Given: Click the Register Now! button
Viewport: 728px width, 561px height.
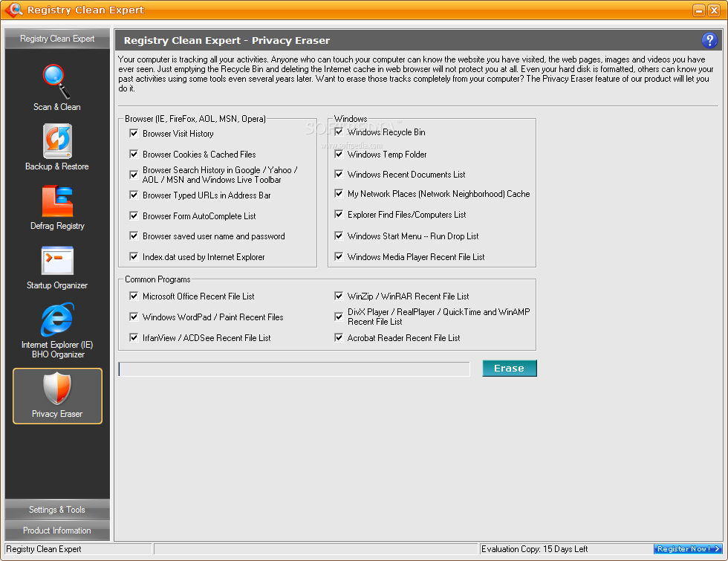Looking at the screenshot, I should (688, 549).
